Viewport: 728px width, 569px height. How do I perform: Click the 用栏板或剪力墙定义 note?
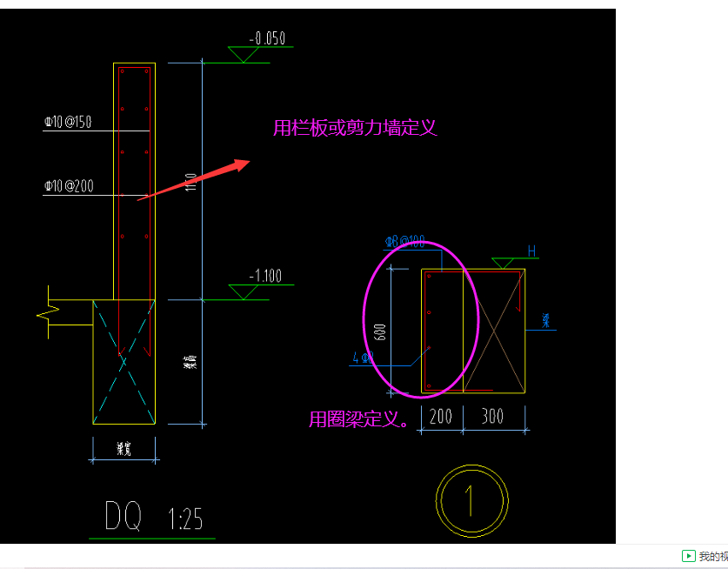(355, 128)
